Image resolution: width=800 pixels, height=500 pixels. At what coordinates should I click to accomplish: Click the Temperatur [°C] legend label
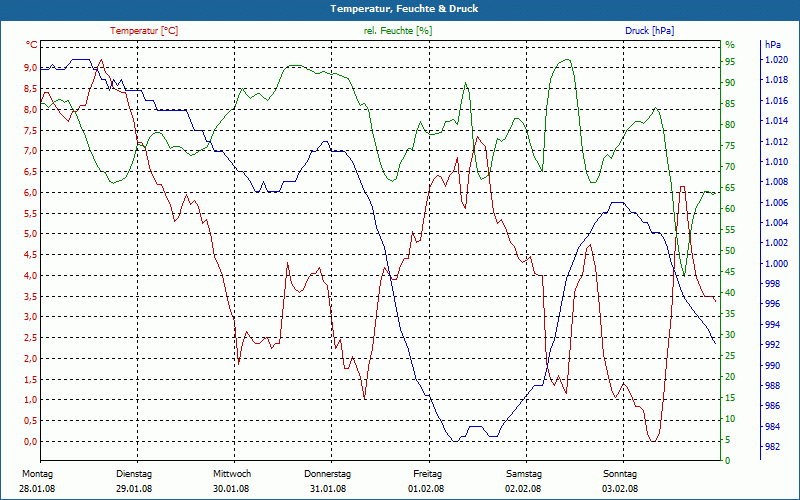tap(144, 31)
